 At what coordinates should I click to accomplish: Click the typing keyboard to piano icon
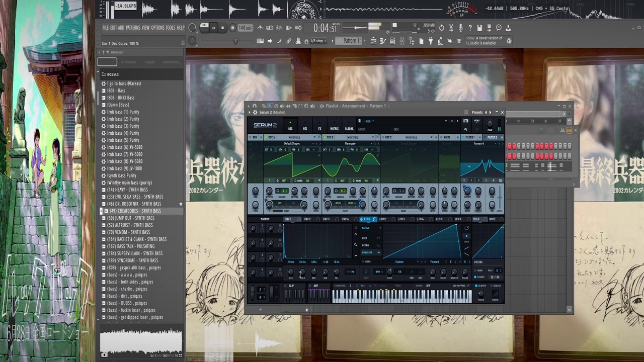(x=260, y=41)
